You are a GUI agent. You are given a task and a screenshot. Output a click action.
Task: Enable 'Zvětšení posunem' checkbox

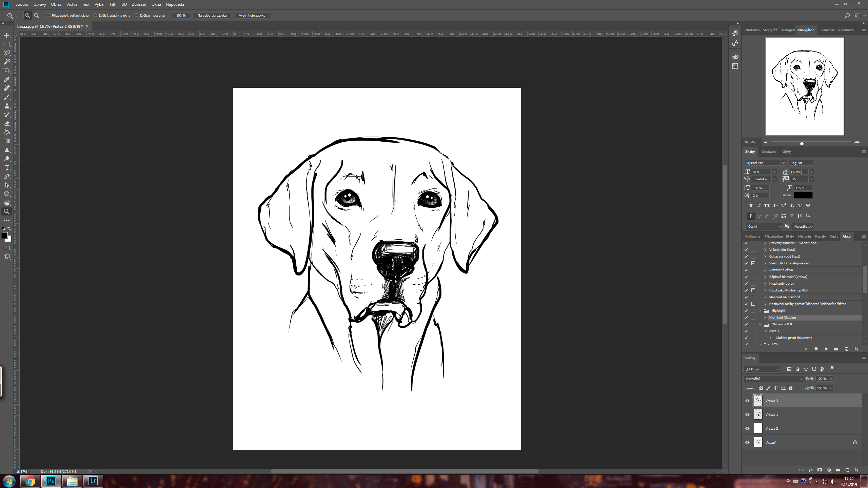(136, 15)
